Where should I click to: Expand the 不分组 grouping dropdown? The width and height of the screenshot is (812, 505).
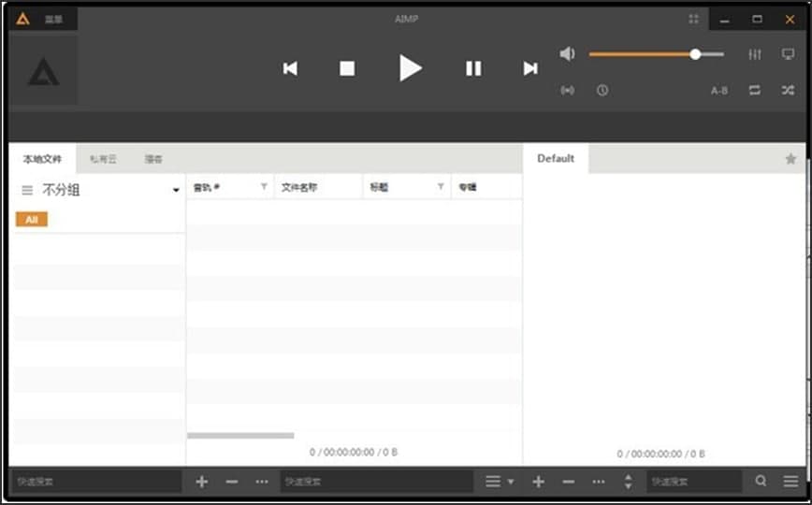pyautogui.click(x=175, y=191)
